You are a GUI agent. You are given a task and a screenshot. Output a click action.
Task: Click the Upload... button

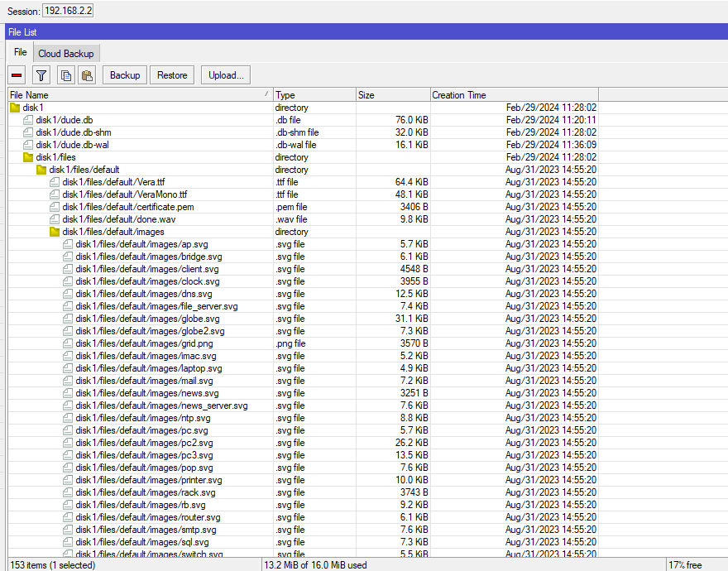pos(226,75)
